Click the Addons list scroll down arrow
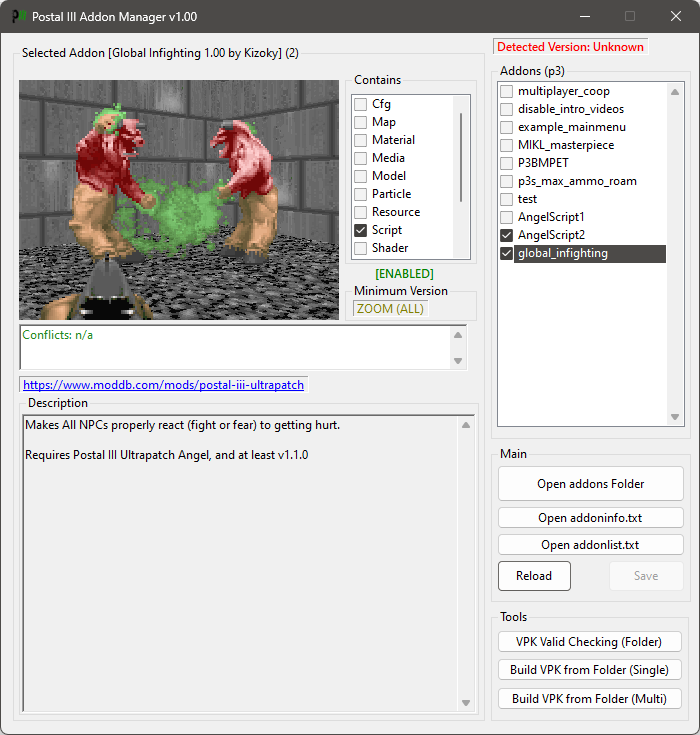Viewport: 700px width, 735px height. click(675, 417)
